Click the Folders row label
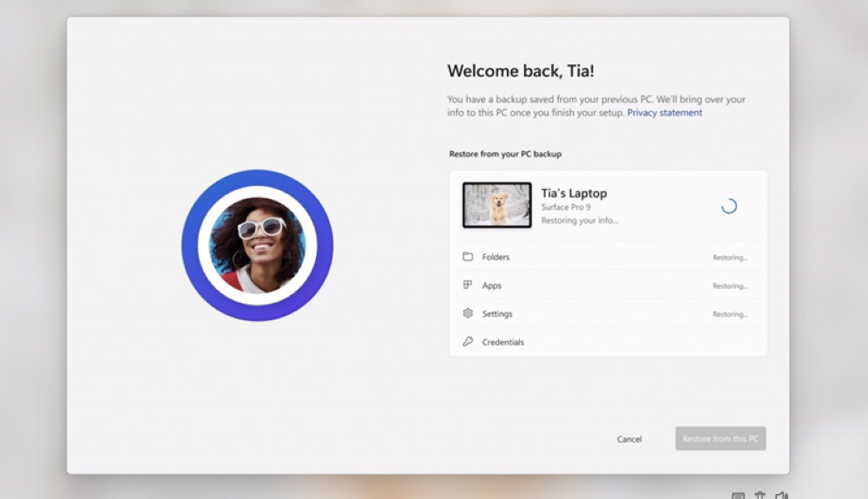 point(496,257)
